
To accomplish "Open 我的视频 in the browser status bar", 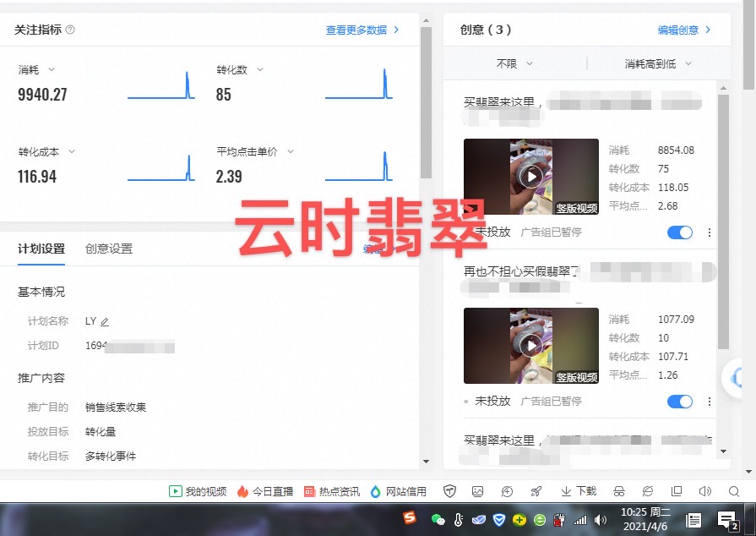I will coord(198,491).
